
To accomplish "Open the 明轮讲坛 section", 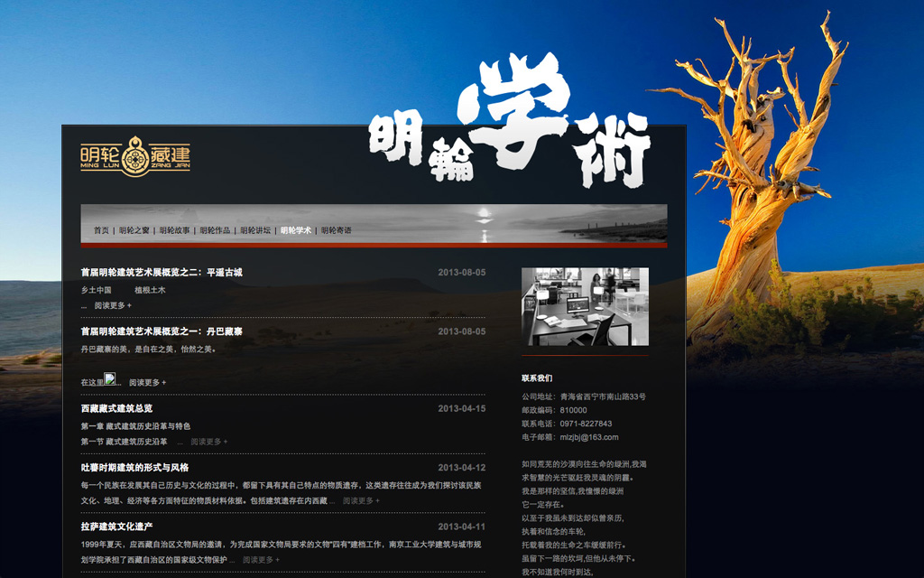I will point(255,230).
